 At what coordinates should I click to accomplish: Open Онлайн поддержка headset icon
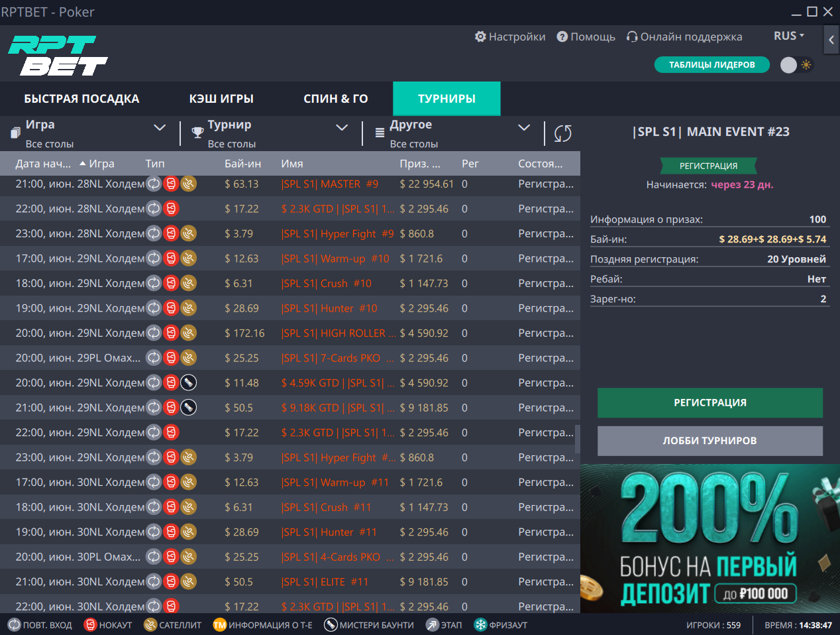631,36
